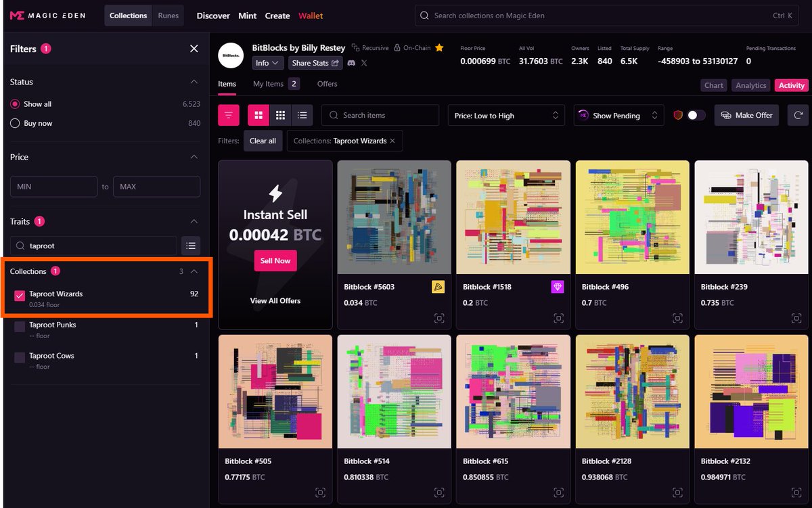Image resolution: width=812 pixels, height=508 pixels.
Task: Open the collection's X profile icon
Action: [x=364, y=63]
